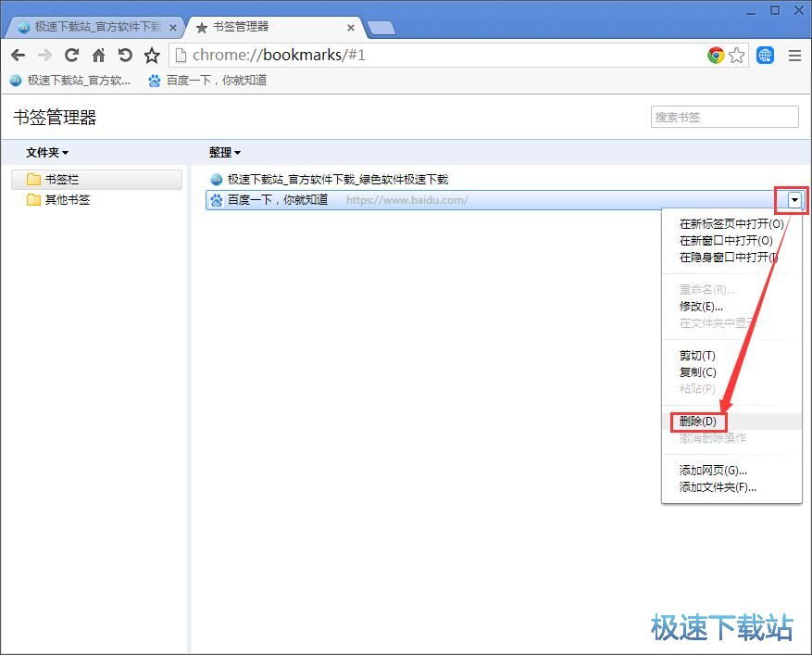Open 极速下载站 bookmark in the bookmarks bar
This screenshot has height=655, width=812.
70,81
